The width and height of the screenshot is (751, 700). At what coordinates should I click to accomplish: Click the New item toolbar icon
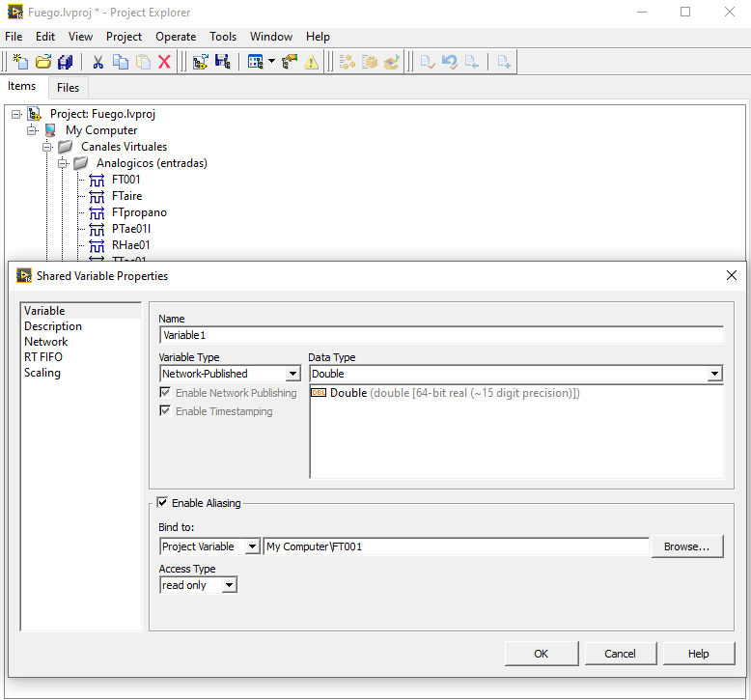[x=20, y=62]
